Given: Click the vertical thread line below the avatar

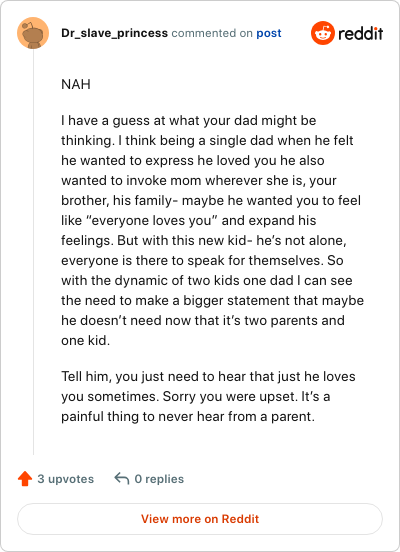Looking at the screenshot, I should click(x=33, y=252).
